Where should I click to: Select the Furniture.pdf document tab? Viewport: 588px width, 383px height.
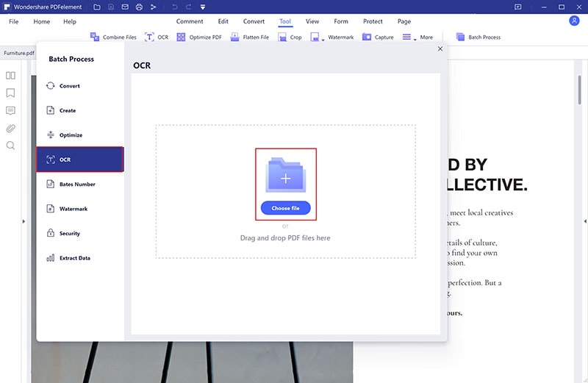18,53
